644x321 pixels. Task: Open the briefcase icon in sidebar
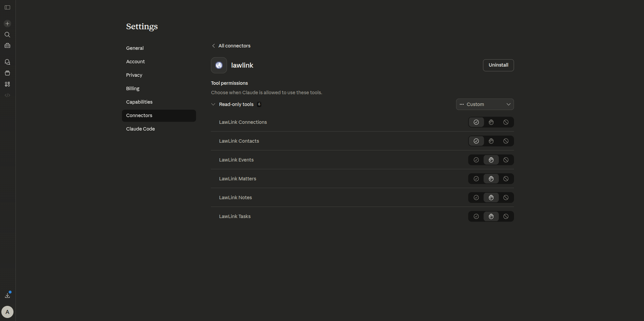pos(7,46)
